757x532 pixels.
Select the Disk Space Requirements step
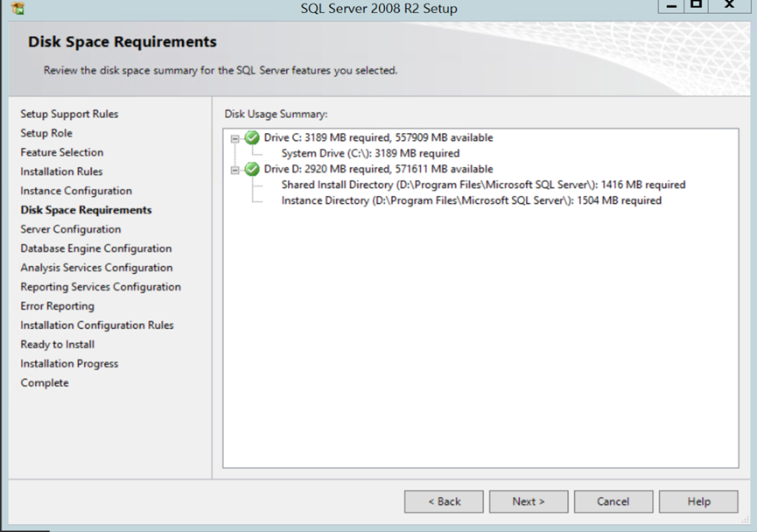(86, 210)
